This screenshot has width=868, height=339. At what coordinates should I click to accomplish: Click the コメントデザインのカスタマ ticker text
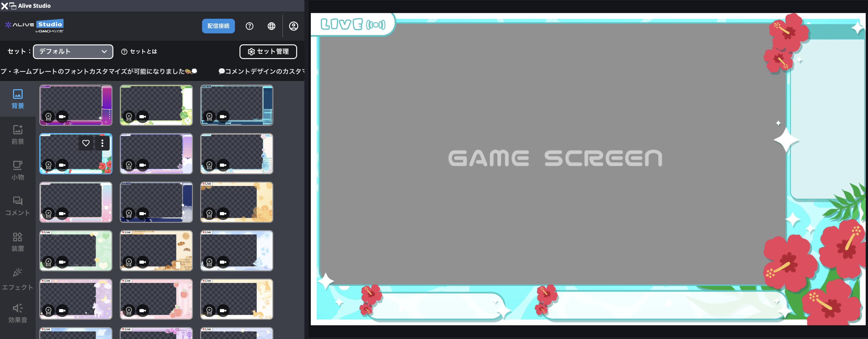(261, 71)
